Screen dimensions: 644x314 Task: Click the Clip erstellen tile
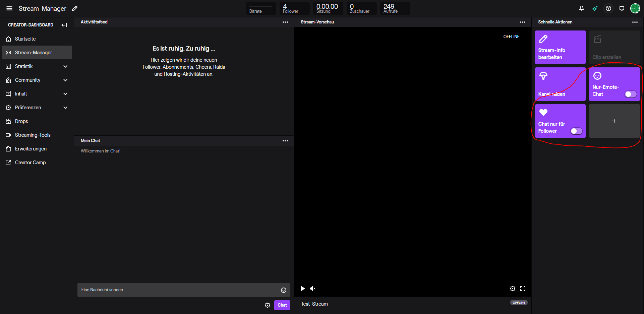[614, 47]
